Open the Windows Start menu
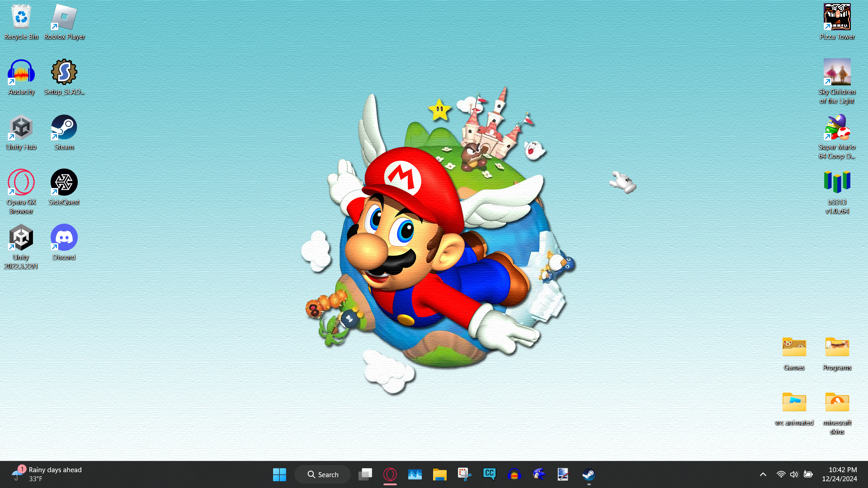Screen dimensions: 868x488 [279, 474]
